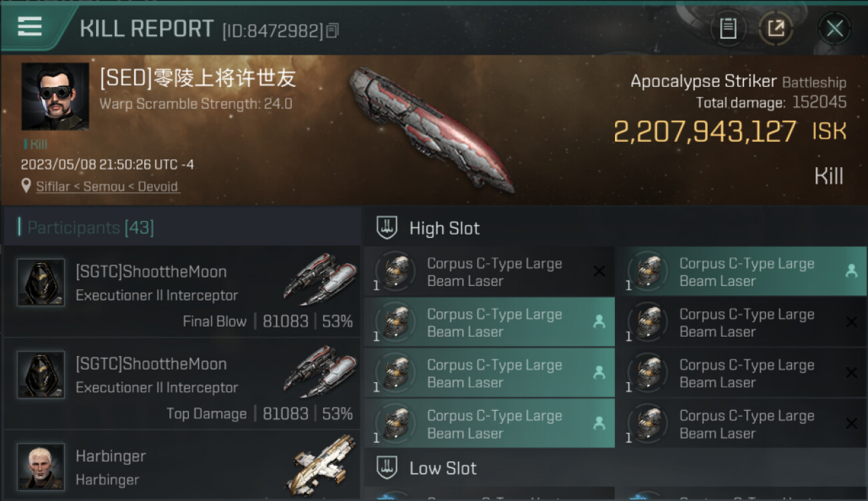Open the clipboard notes icon
The image size is (868, 501).
728,28
